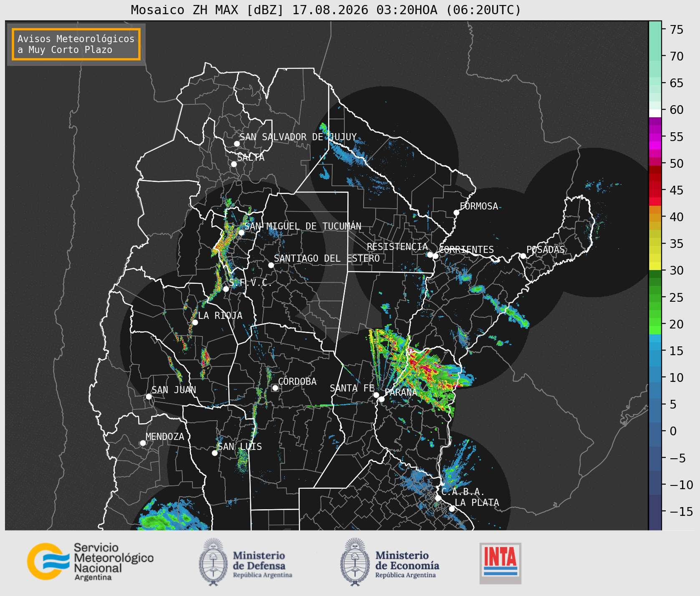Screen dimensions: 700x596
Task: Click the San Miguel de Tucumán label
Action: [x=303, y=226]
